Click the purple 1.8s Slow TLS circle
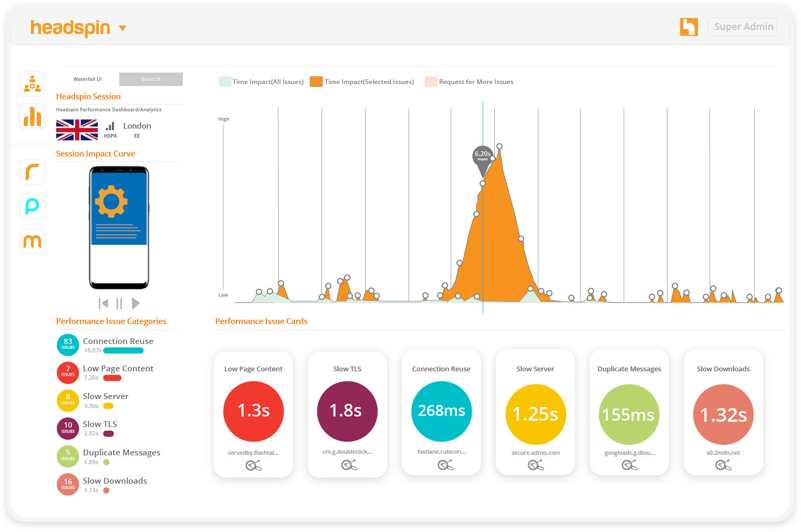801x532 pixels. (347, 411)
